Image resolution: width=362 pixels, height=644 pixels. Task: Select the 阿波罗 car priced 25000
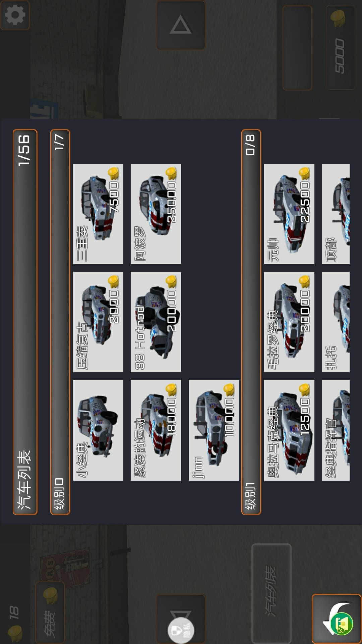[156, 214]
